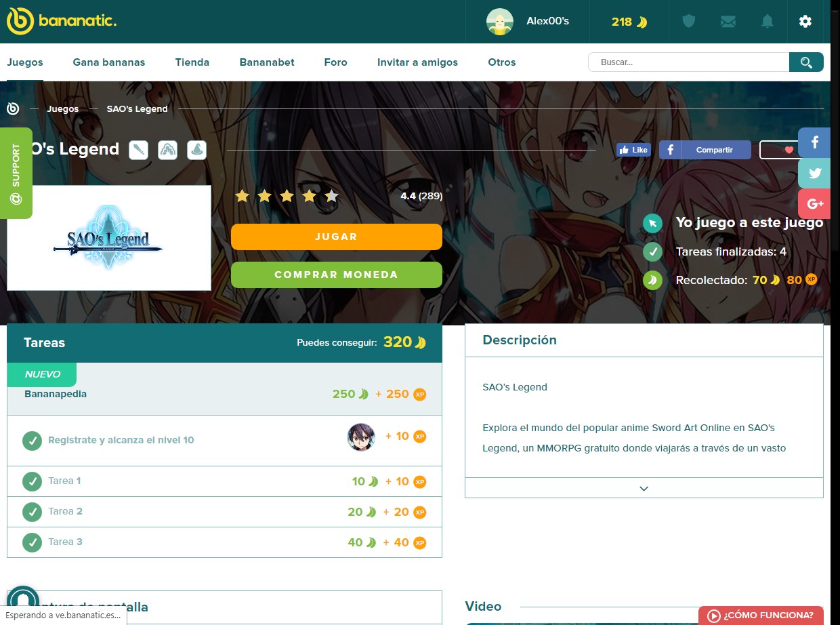Open the notifications bell icon
This screenshot has height=625, width=840.
click(x=767, y=22)
